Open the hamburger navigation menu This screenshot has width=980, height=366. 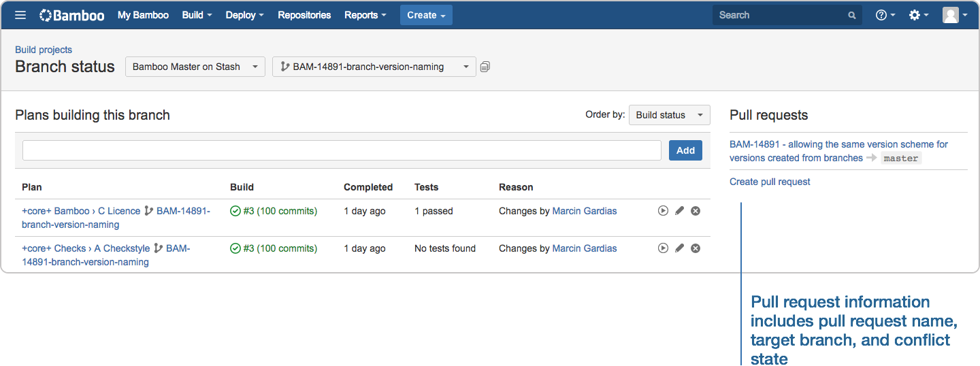tap(20, 15)
